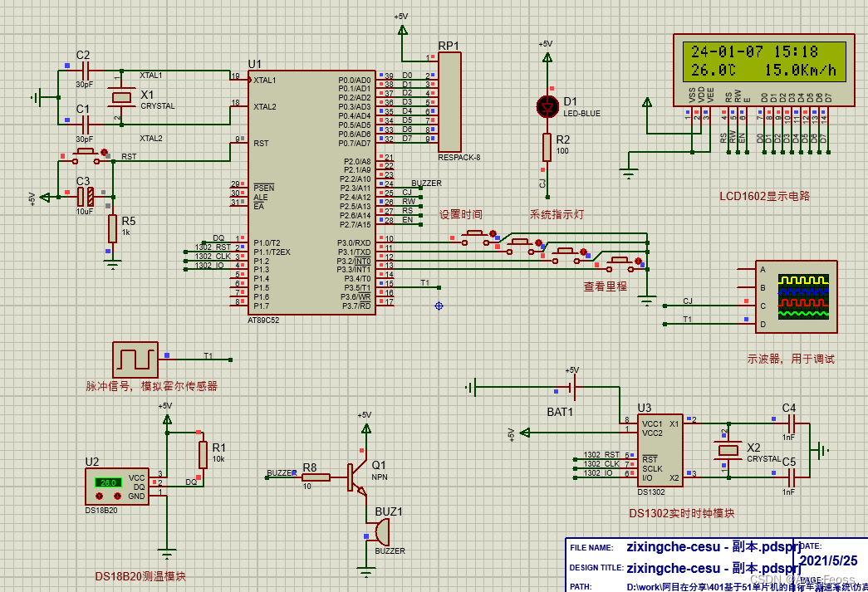Click the T1 net label at P3.5

pyautogui.click(x=424, y=283)
